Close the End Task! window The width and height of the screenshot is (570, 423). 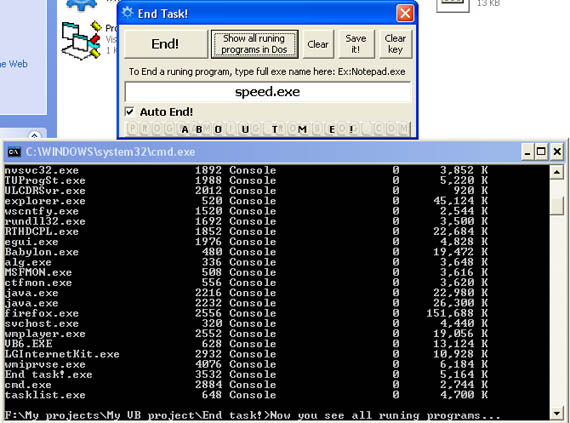(405, 14)
